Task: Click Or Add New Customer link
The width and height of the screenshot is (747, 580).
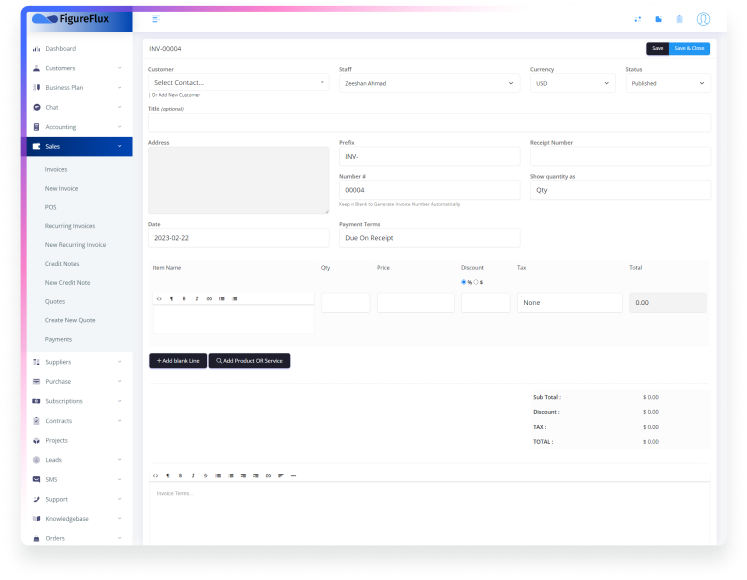Action: tap(176, 95)
